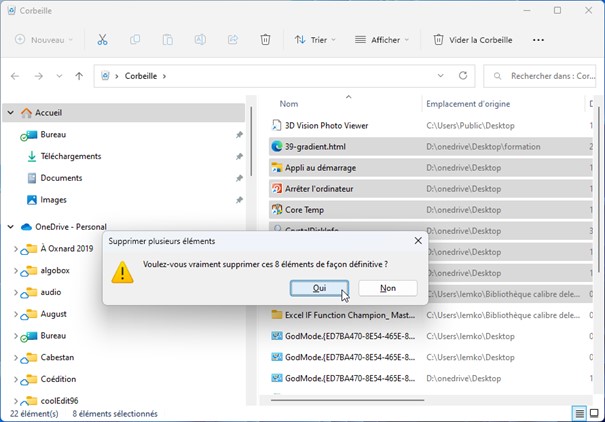Open the Trier sort dropdown
The width and height of the screenshot is (605, 422).
coord(314,40)
